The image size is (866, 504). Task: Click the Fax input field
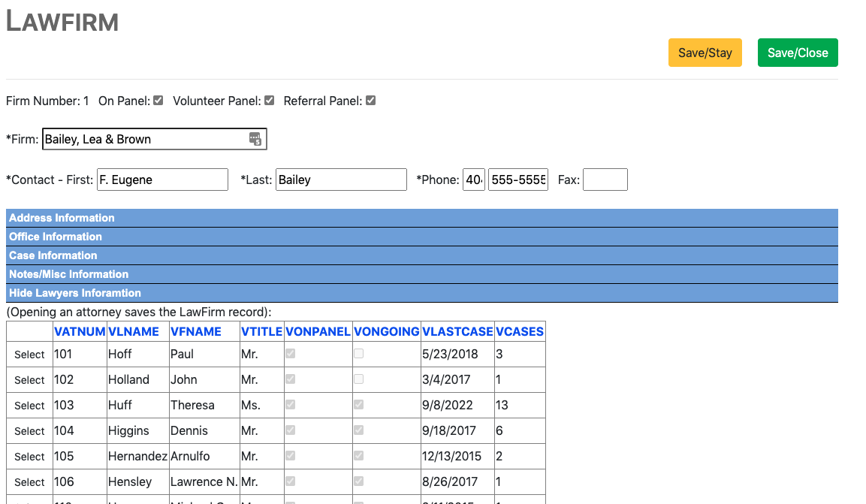tap(605, 180)
